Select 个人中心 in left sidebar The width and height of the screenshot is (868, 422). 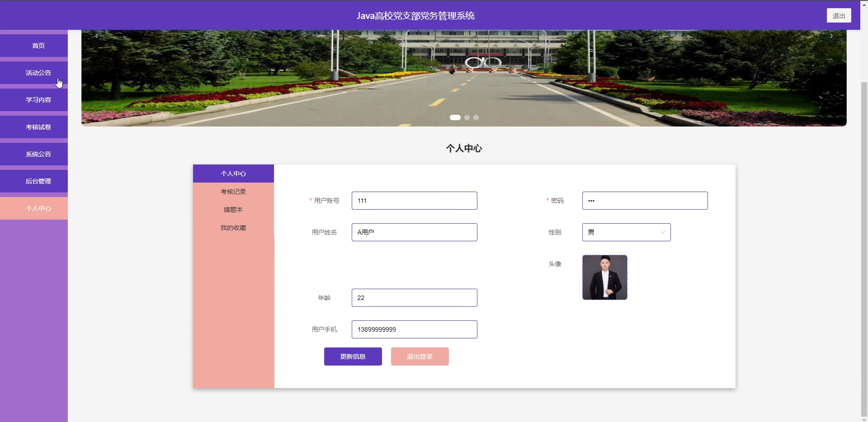click(34, 208)
